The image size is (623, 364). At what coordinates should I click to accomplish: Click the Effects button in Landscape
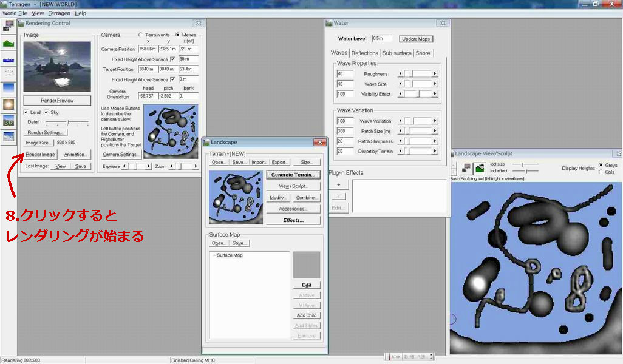click(x=293, y=220)
